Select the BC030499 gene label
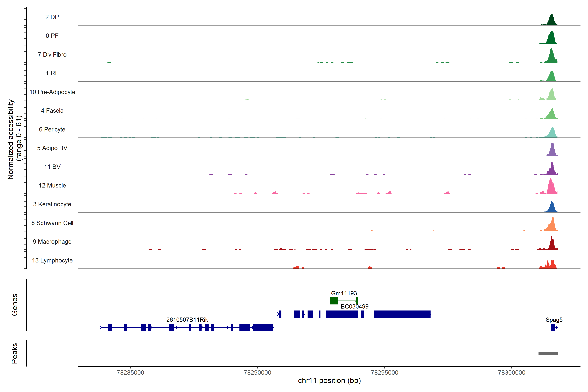The width and height of the screenshot is (588, 392). (x=354, y=306)
